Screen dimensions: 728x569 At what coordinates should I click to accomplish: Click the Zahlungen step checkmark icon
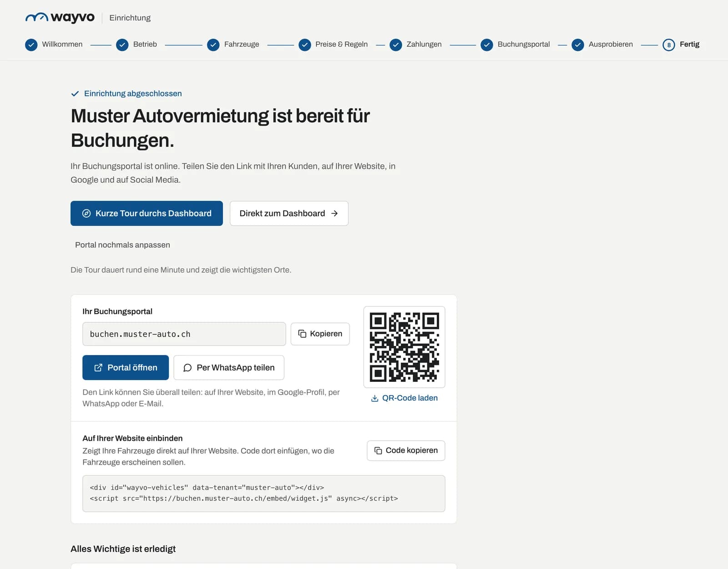[395, 45]
